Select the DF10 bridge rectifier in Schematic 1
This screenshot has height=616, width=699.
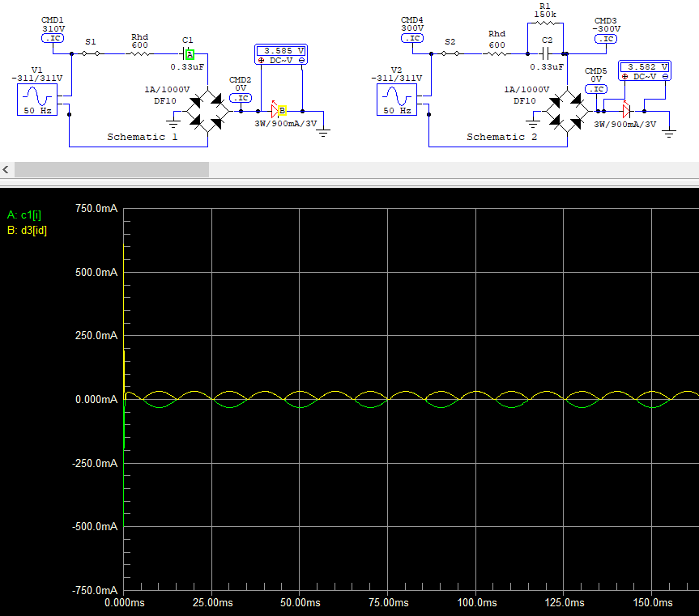point(207,112)
